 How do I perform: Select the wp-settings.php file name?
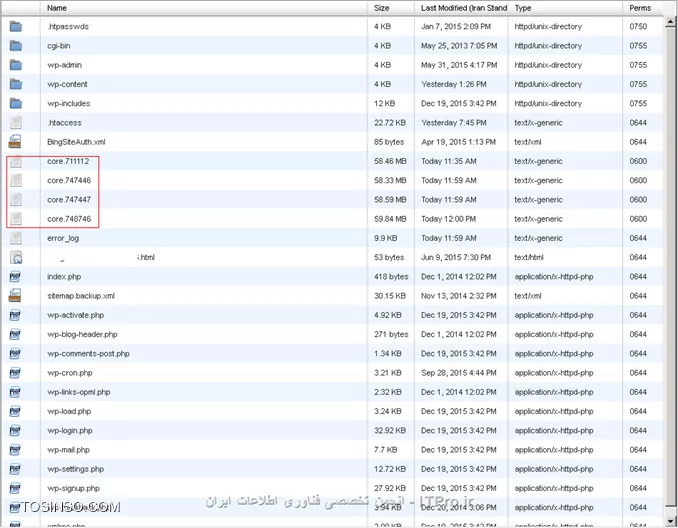[76, 469]
